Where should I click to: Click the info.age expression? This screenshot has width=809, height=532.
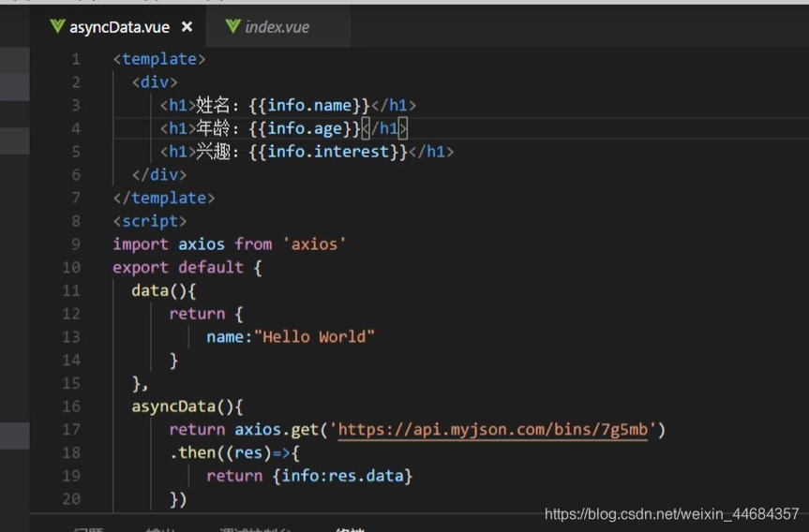point(305,129)
